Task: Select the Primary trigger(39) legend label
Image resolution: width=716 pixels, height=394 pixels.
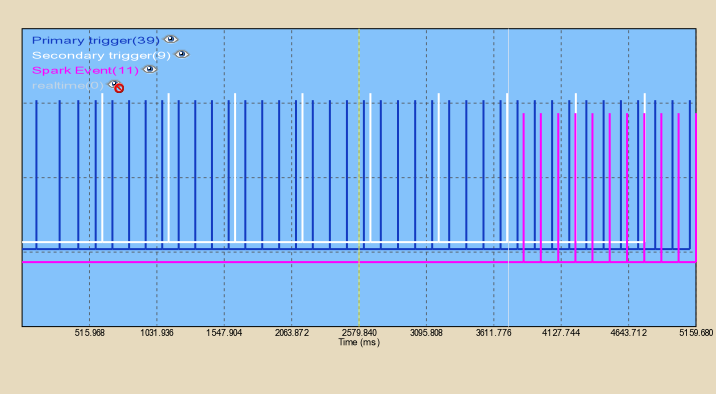Action: [x=96, y=41]
